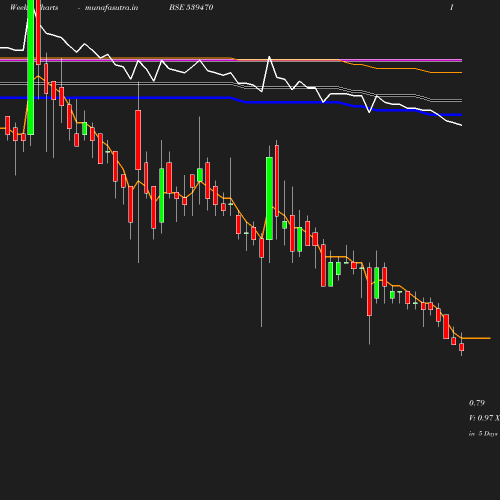Click the BSE 539470 ticker label
This screenshot has height=500, width=500.
(x=191, y=7)
